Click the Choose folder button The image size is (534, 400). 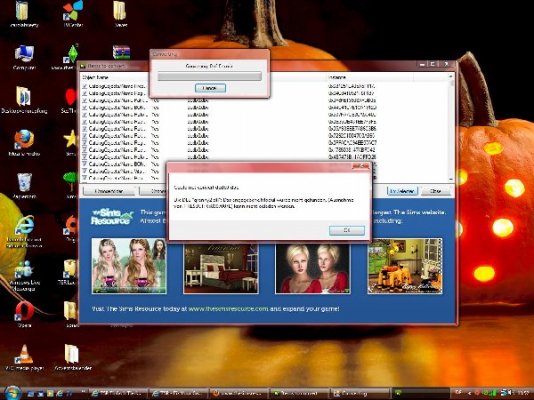109,191
